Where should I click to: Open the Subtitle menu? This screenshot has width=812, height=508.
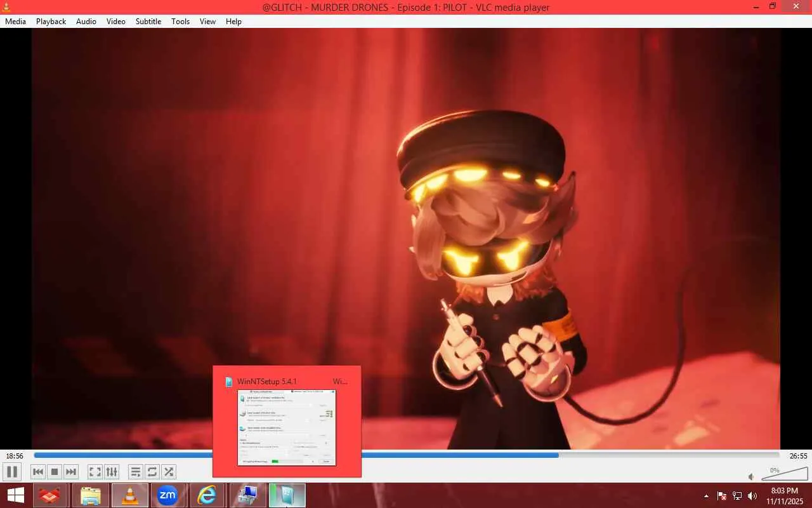pyautogui.click(x=148, y=21)
